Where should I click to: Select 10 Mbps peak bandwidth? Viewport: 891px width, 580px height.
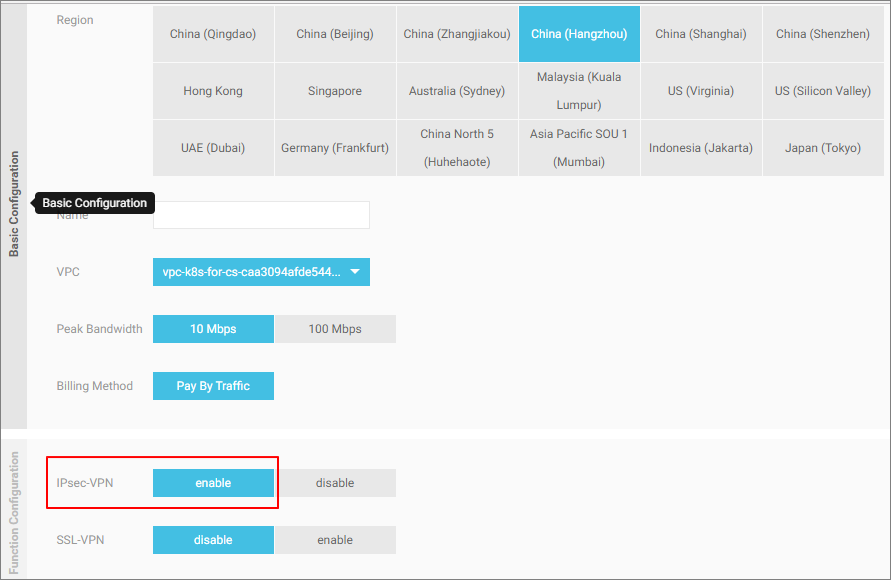(213, 329)
